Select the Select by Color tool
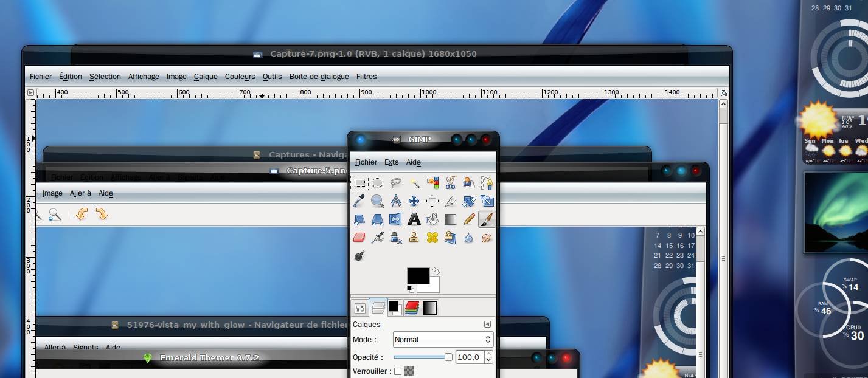Image resolution: width=868 pixels, height=378 pixels. [x=432, y=182]
